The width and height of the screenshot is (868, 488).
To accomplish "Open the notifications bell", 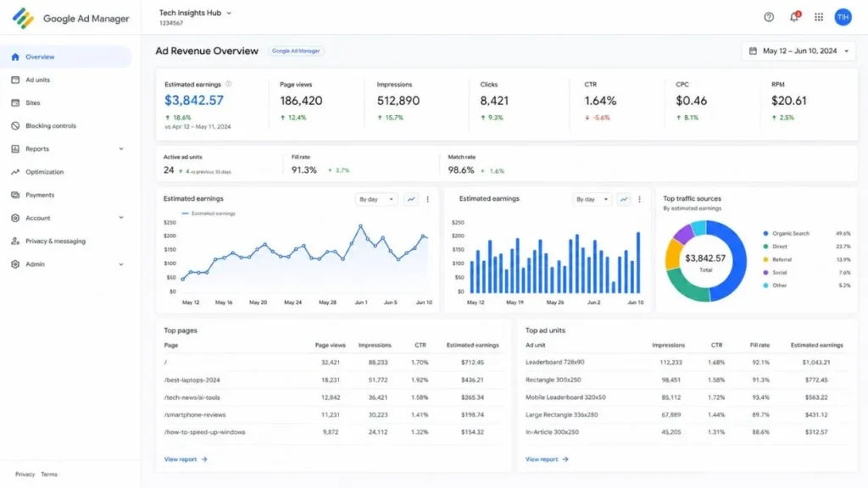I will (793, 17).
